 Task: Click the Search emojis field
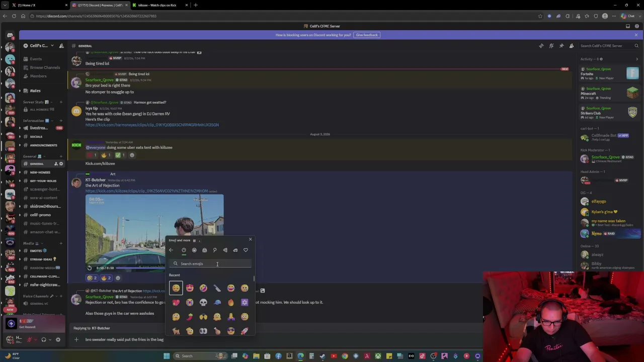(211, 263)
